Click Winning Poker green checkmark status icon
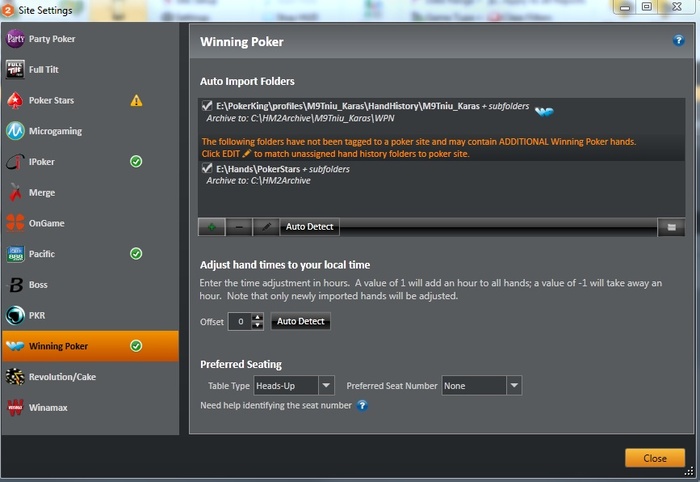Viewport: 700px width, 482px height. [x=136, y=346]
